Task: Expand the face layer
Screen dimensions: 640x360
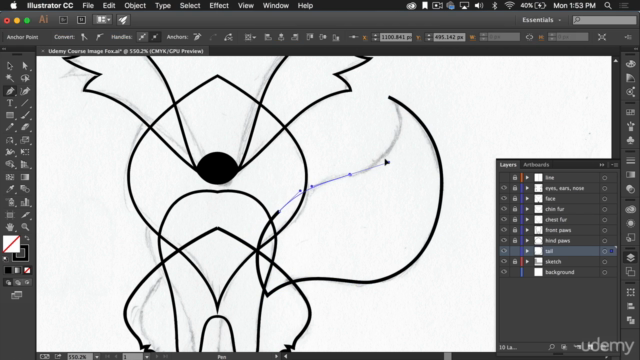Action: click(x=527, y=199)
